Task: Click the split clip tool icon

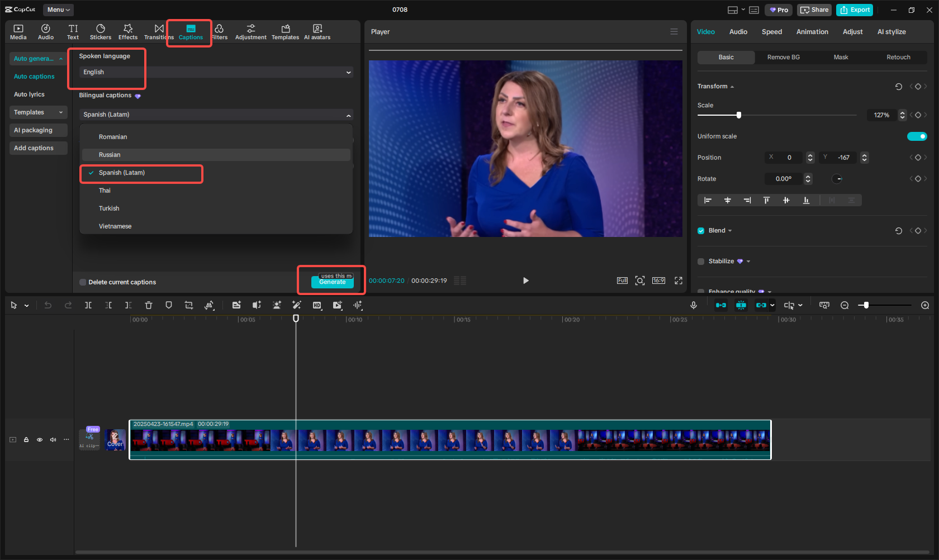Action: [88, 305]
